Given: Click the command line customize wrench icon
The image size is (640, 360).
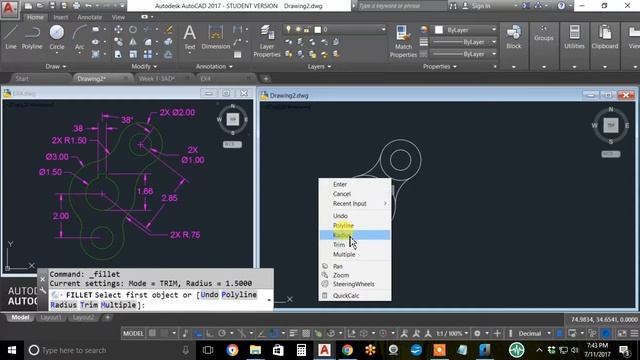Looking at the screenshot, I should click(x=43, y=291).
